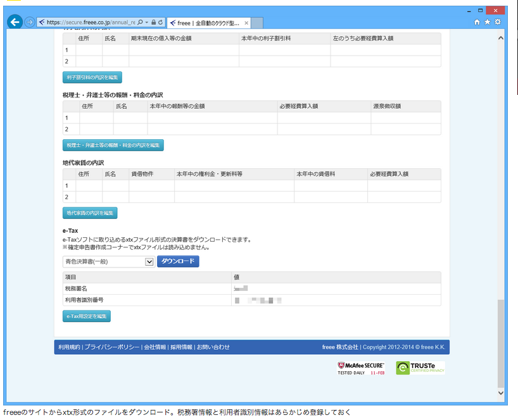
Task: Open Tools via the gear icon
Action: (496, 21)
